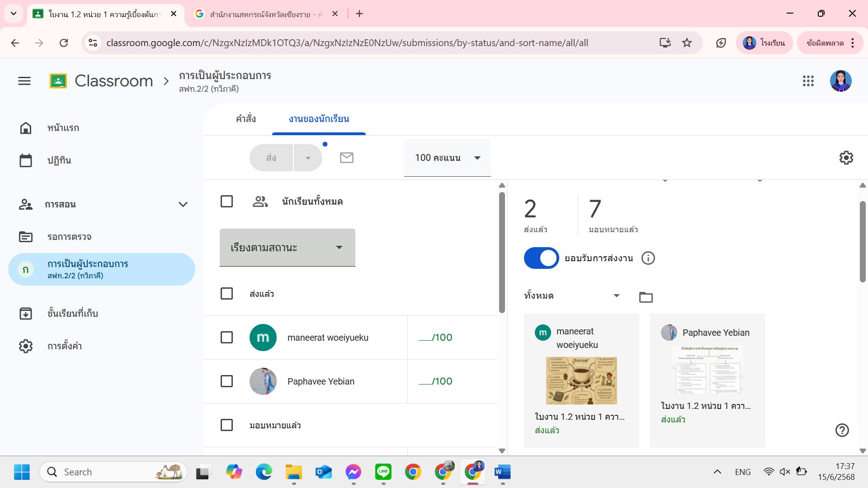This screenshot has width=868, height=488.
Task: Open Microsoft Edge from the taskbar
Action: (264, 472)
